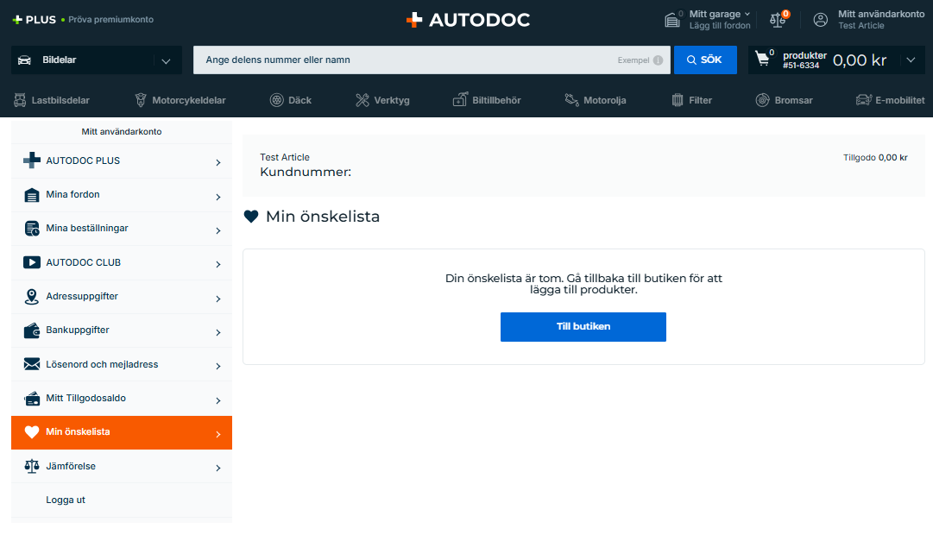Expand the cart total dropdown arrow

910,60
